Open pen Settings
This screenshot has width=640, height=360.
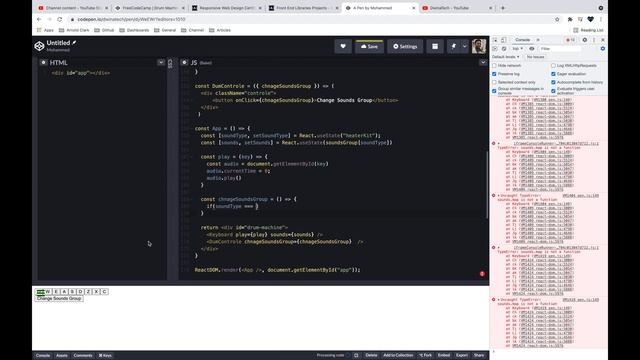[405, 47]
